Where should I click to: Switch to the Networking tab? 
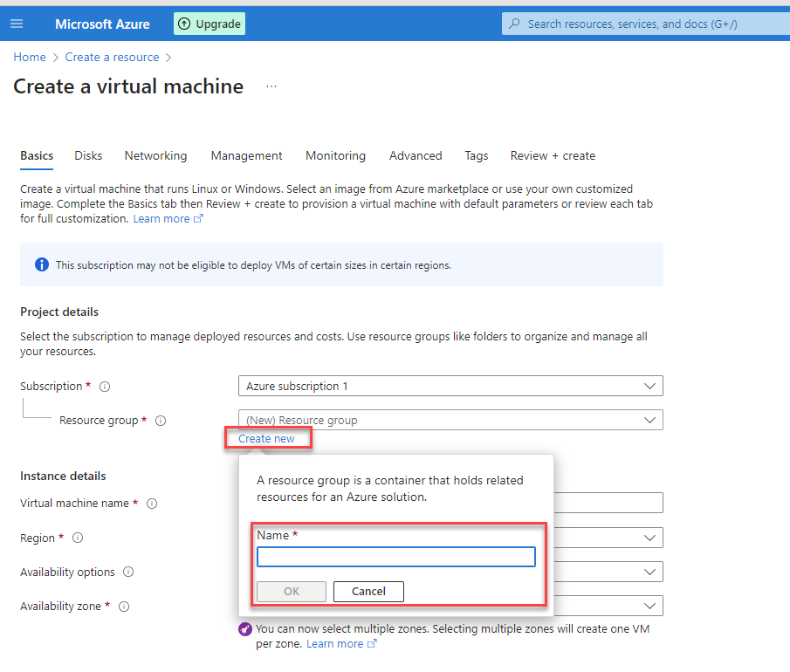pyautogui.click(x=155, y=155)
